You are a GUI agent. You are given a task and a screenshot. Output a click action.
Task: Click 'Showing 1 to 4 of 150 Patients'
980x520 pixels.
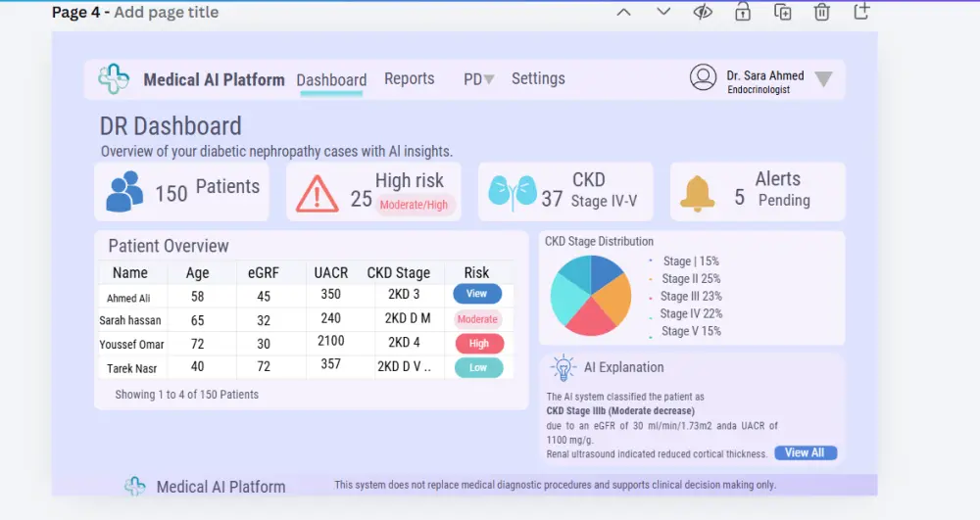pos(187,395)
